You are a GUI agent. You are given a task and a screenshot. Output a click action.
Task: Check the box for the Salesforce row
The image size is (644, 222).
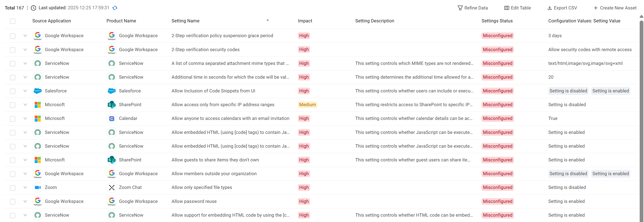pyautogui.click(x=13, y=91)
